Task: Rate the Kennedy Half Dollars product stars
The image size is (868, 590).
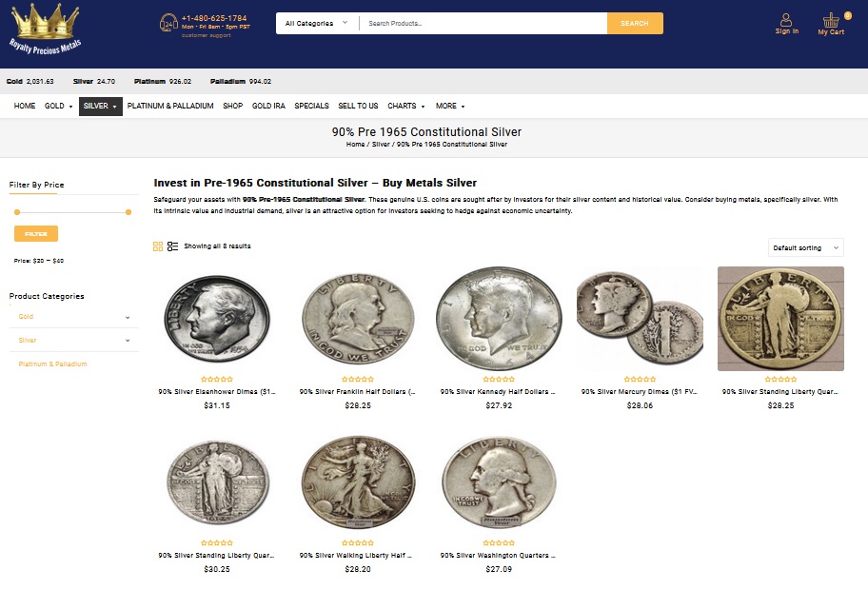Action: (x=499, y=377)
